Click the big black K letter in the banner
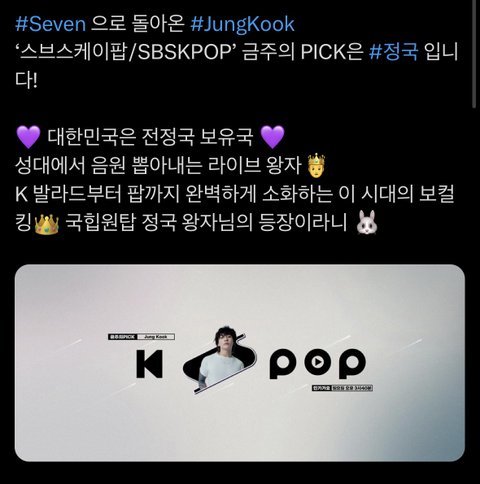Viewport: 480px width, 484px height. pyautogui.click(x=149, y=363)
